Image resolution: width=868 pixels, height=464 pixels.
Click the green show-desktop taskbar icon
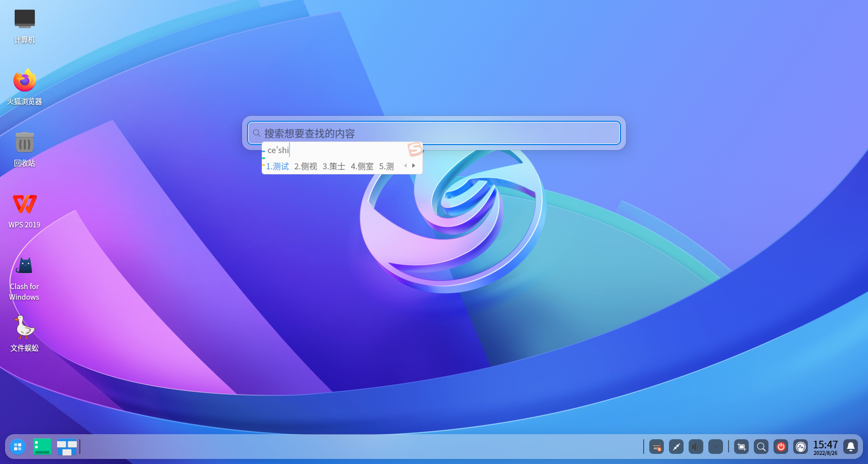42,447
